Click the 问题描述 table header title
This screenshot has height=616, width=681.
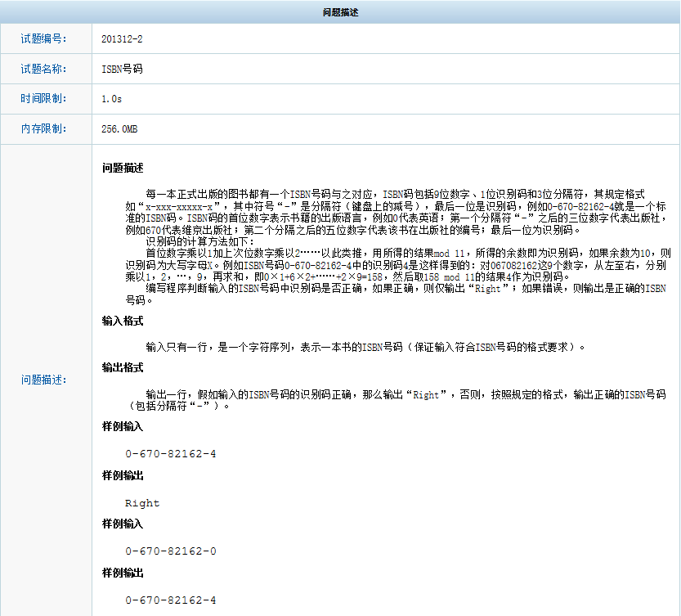[x=340, y=12]
